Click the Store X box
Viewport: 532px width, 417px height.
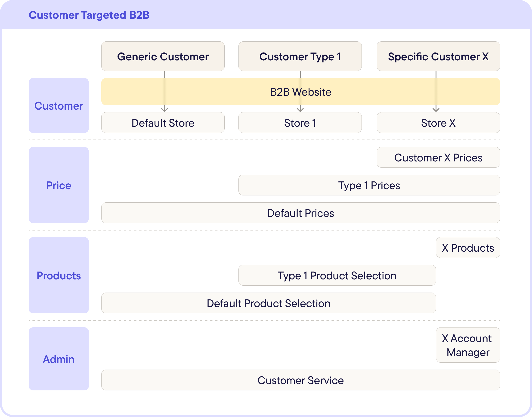(438, 123)
